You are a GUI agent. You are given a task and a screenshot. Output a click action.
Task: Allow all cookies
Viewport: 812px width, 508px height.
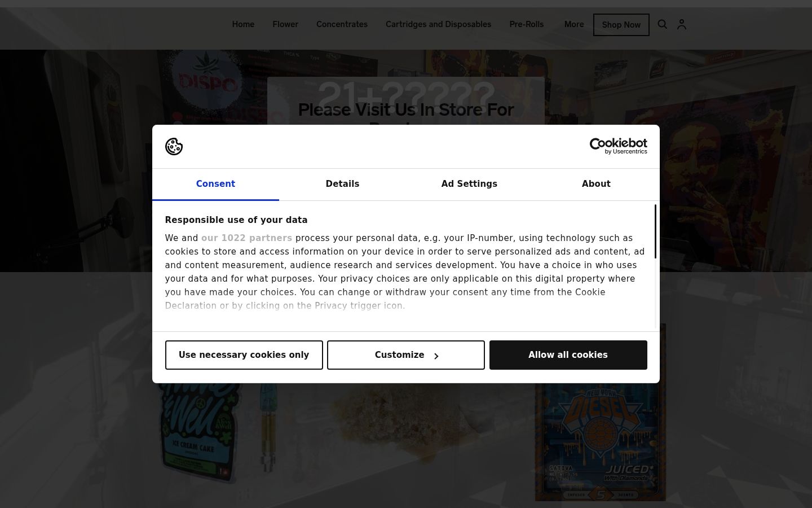click(x=568, y=355)
